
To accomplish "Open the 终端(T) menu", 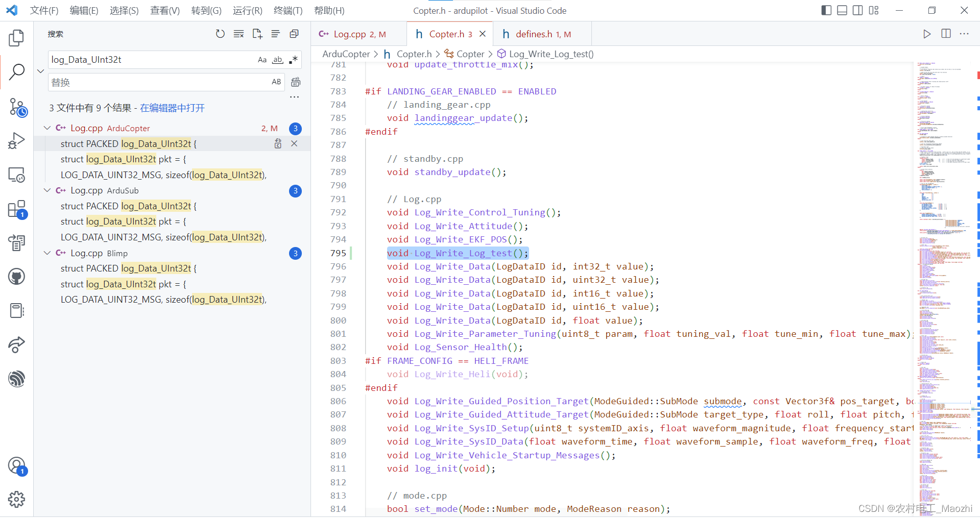I will click(x=288, y=10).
